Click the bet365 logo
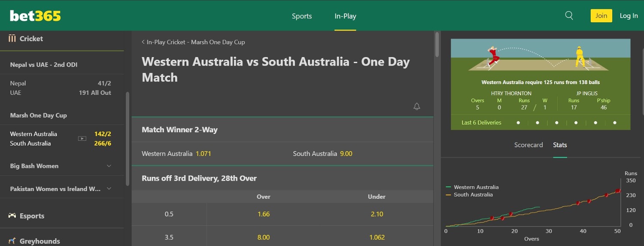644x246 pixels. coord(35,16)
